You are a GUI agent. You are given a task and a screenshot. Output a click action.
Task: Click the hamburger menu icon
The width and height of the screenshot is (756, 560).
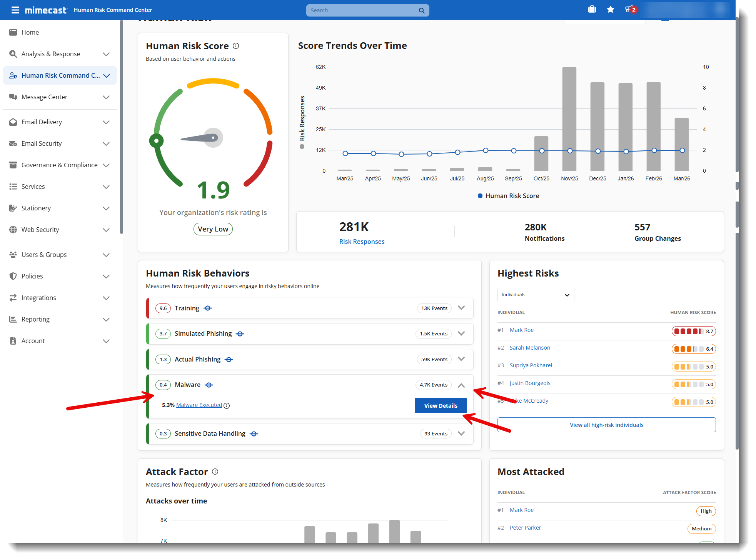tap(15, 10)
